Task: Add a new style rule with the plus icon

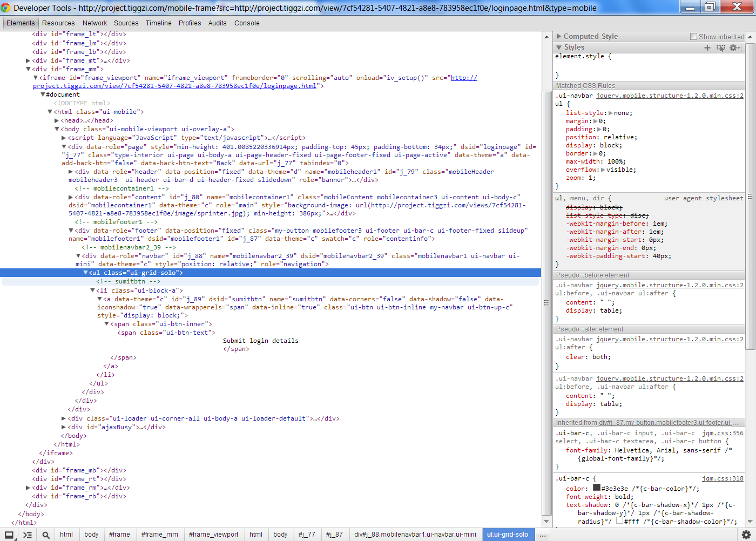Action: pyautogui.click(x=707, y=48)
